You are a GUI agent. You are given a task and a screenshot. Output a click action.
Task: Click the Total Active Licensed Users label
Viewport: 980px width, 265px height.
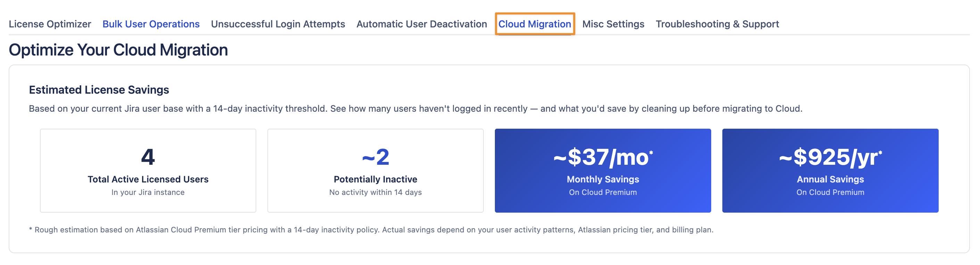(148, 179)
